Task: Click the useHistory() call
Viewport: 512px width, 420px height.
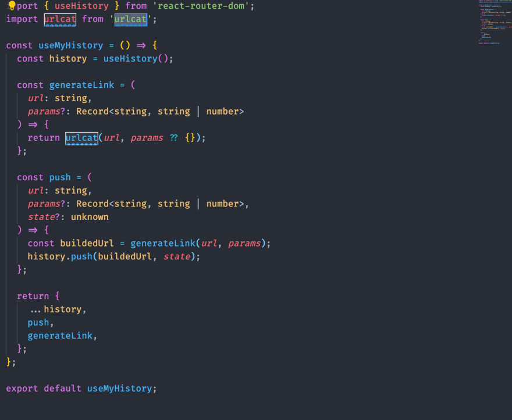Action: click(x=136, y=59)
